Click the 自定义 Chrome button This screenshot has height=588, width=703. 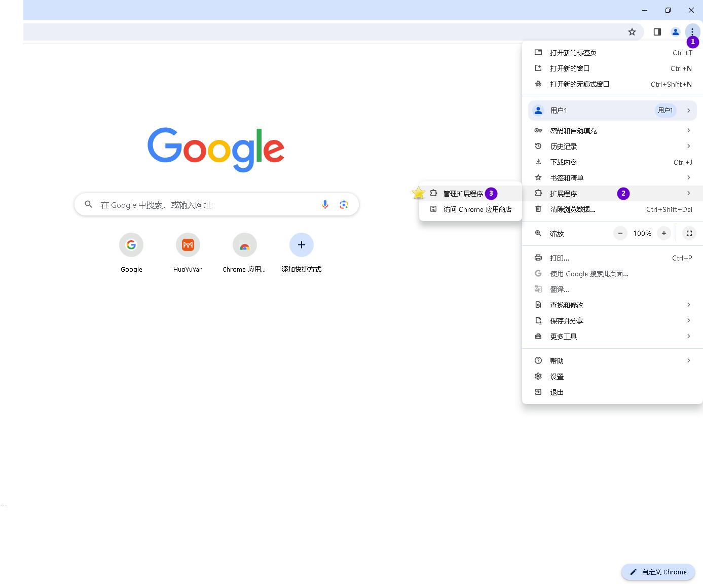[658, 572]
